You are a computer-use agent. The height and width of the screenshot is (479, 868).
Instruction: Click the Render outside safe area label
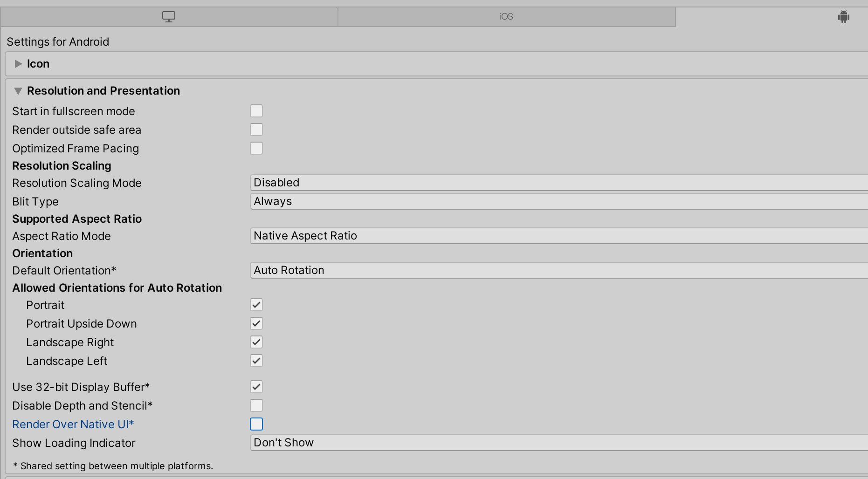(76, 130)
